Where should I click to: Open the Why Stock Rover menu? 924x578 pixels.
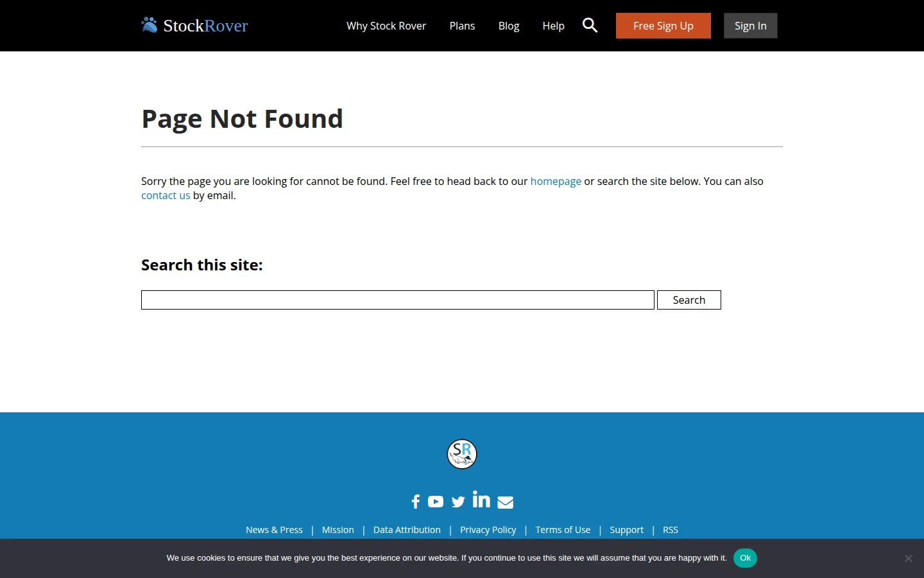click(x=386, y=26)
